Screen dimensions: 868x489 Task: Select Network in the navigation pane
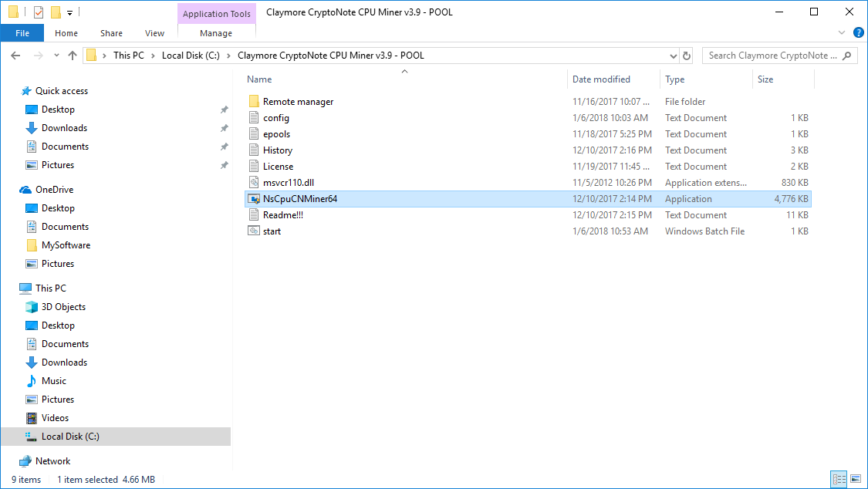click(52, 461)
